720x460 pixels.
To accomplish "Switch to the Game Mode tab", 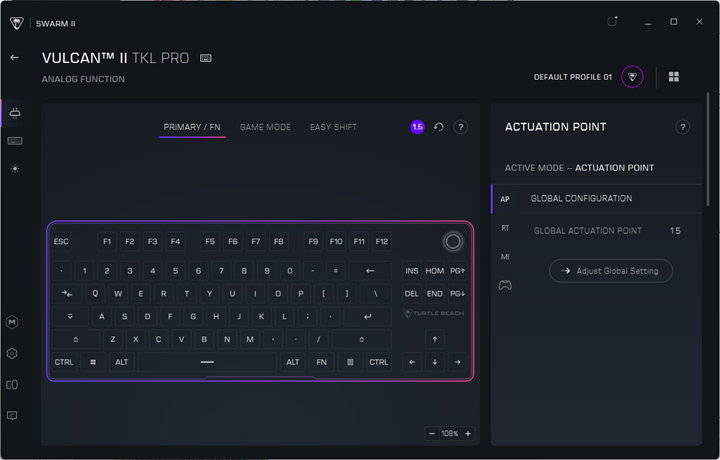I will (x=265, y=127).
